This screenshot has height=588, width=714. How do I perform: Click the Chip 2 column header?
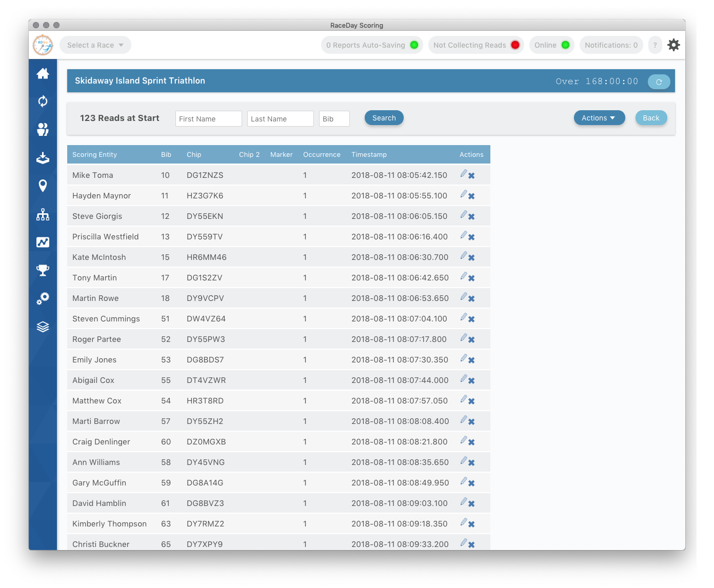[x=249, y=154]
